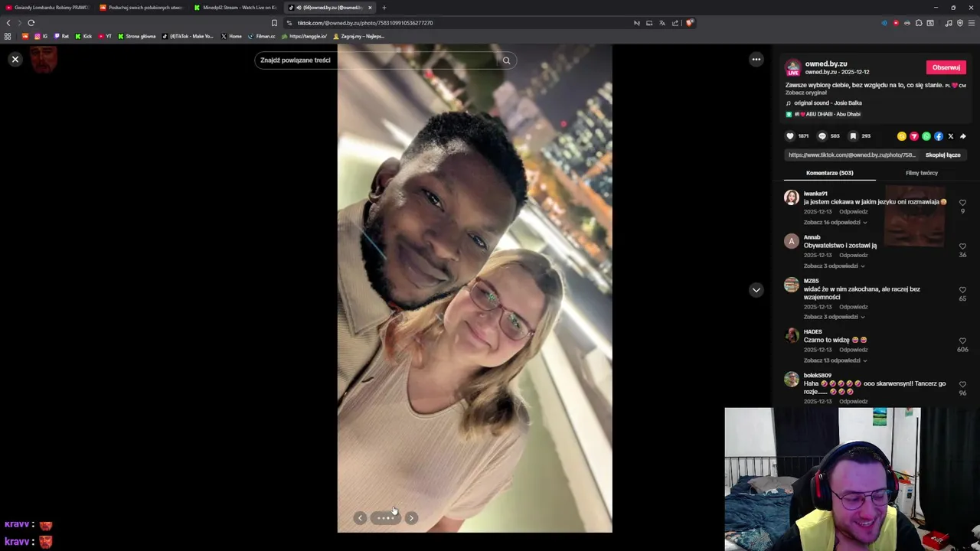Open the IG bookmark
The height and width of the screenshot is (551, 980).
point(41,36)
